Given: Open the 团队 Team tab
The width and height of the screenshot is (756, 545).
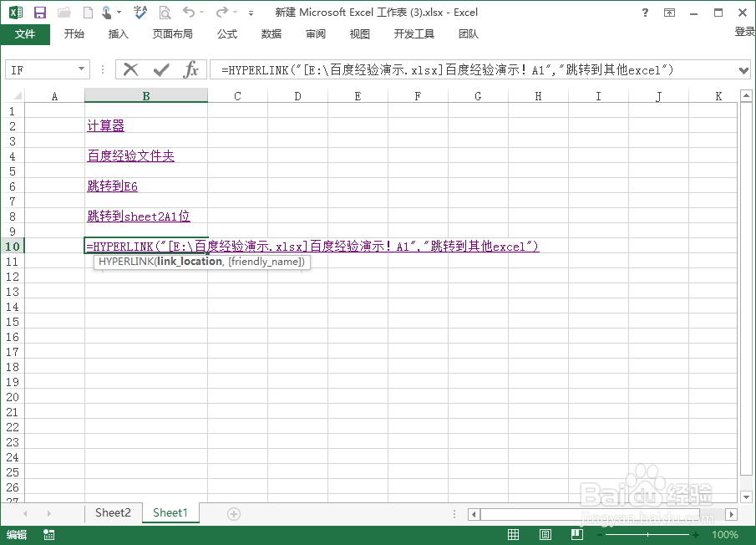Looking at the screenshot, I should (468, 33).
